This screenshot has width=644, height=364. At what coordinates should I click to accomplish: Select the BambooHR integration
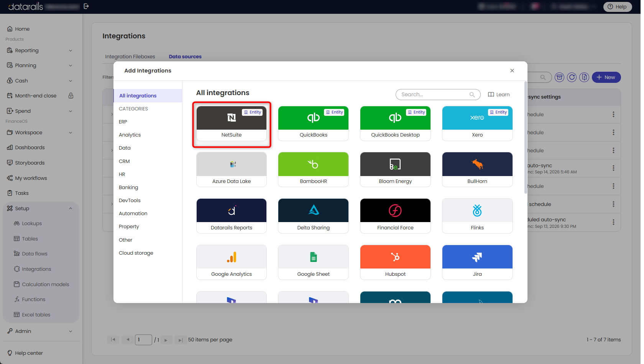pyautogui.click(x=313, y=170)
